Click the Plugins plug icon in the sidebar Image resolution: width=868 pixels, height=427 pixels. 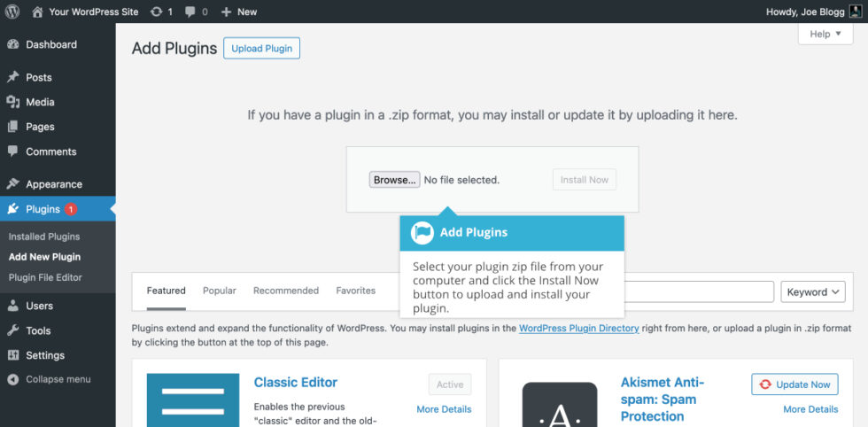coord(13,209)
